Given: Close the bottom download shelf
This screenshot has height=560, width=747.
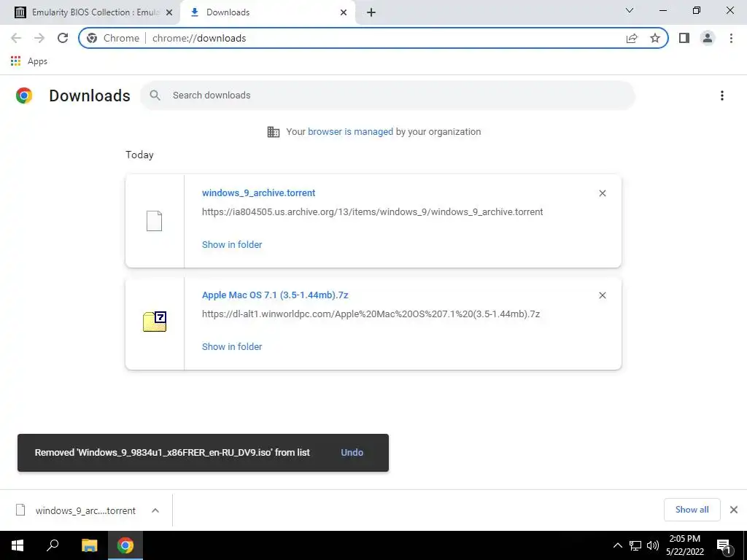Looking at the screenshot, I should pyautogui.click(x=734, y=510).
